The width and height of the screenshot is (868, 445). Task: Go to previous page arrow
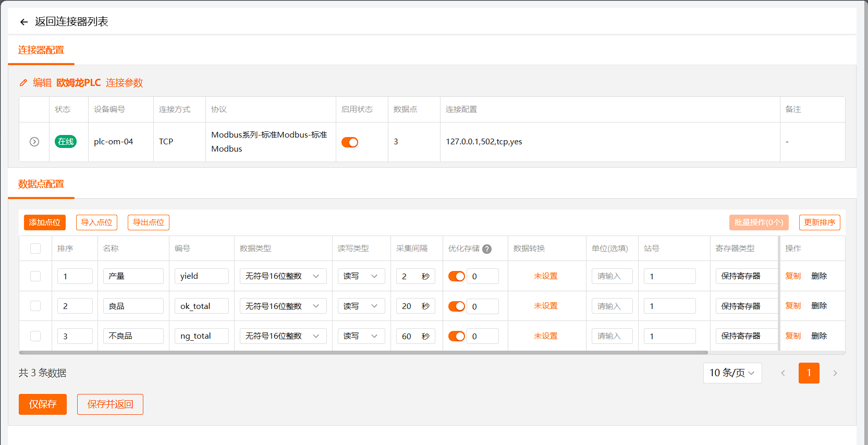click(x=783, y=373)
